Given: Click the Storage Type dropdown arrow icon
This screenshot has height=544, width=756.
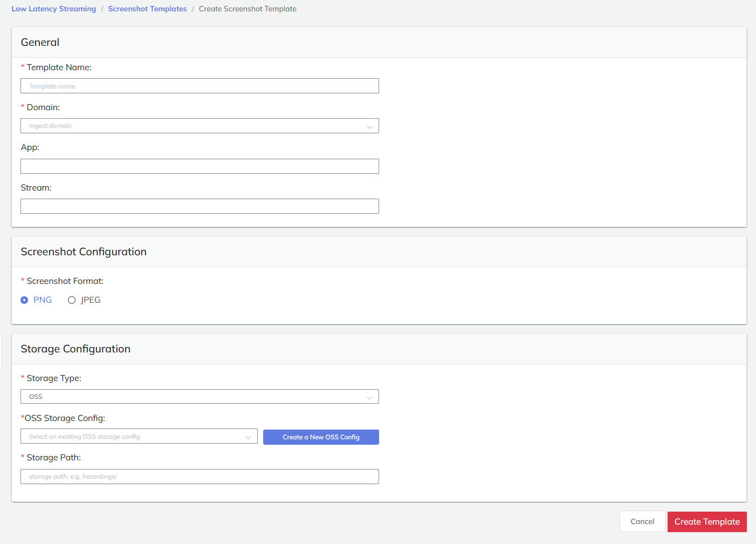Looking at the screenshot, I should click(370, 396).
